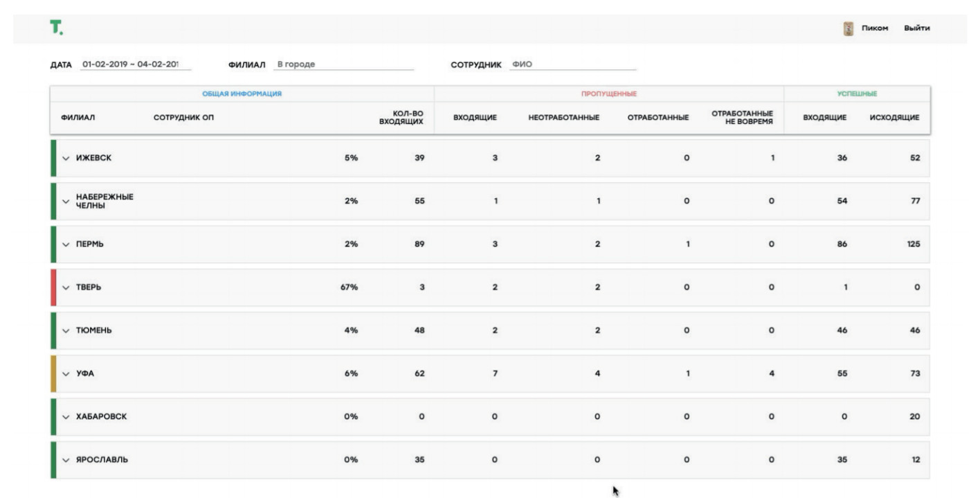Image resolution: width=980 pixels, height=498 pixels.
Task: Expand the Тюмень row chevron
Action: coord(66,330)
